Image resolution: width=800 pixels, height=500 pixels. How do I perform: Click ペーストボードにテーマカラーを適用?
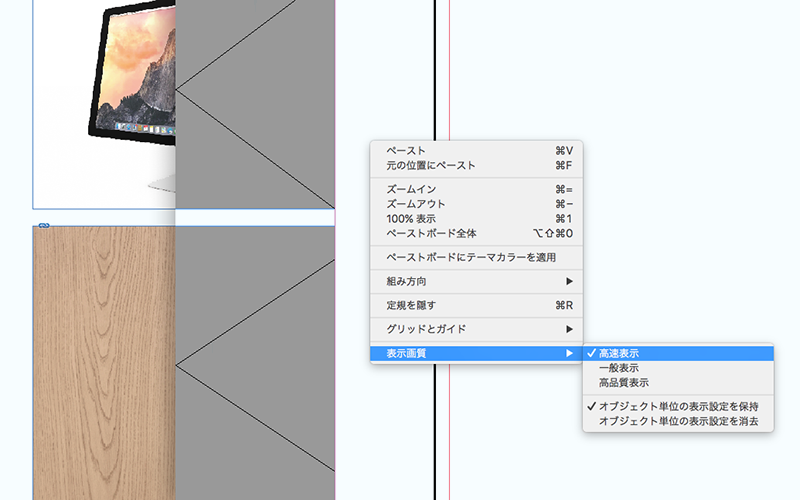pyautogui.click(x=477, y=258)
